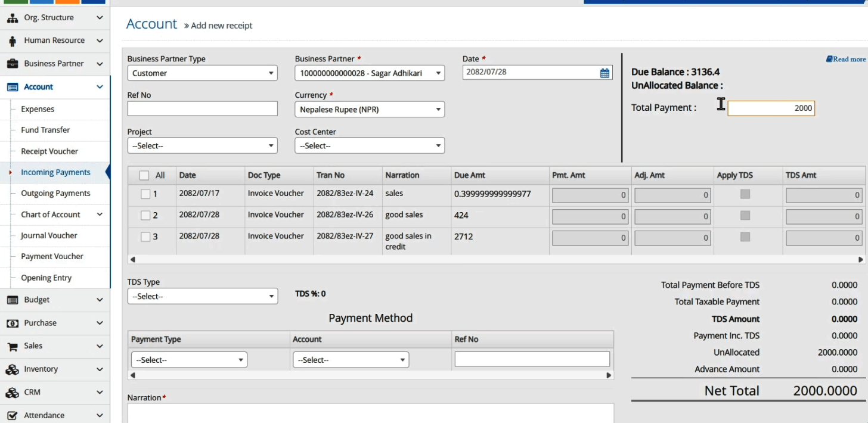Go to Journal Voucher menu item
868x423 pixels.
pyautogui.click(x=49, y=235)
